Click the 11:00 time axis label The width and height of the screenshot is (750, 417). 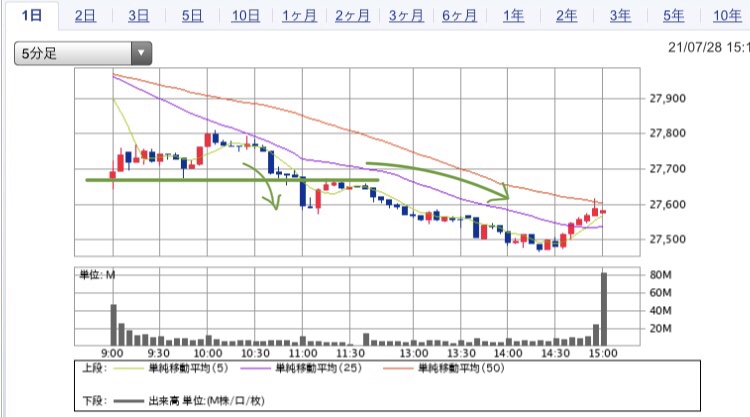tap(303, 353)
